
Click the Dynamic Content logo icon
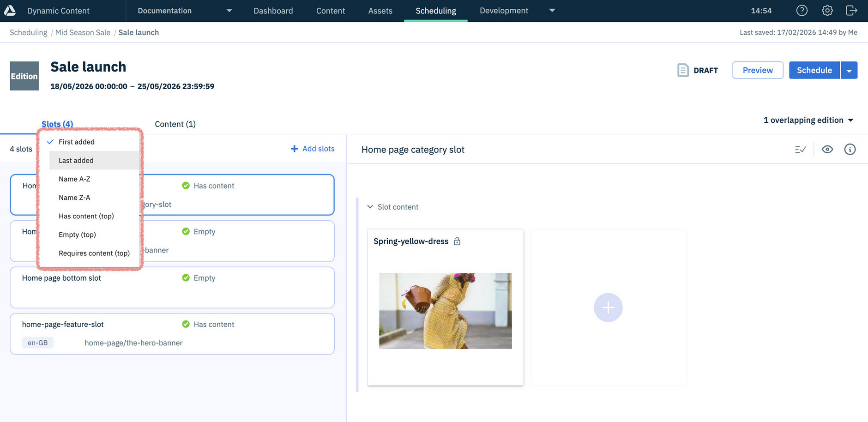pyautogui.click(x=10, y=11)
